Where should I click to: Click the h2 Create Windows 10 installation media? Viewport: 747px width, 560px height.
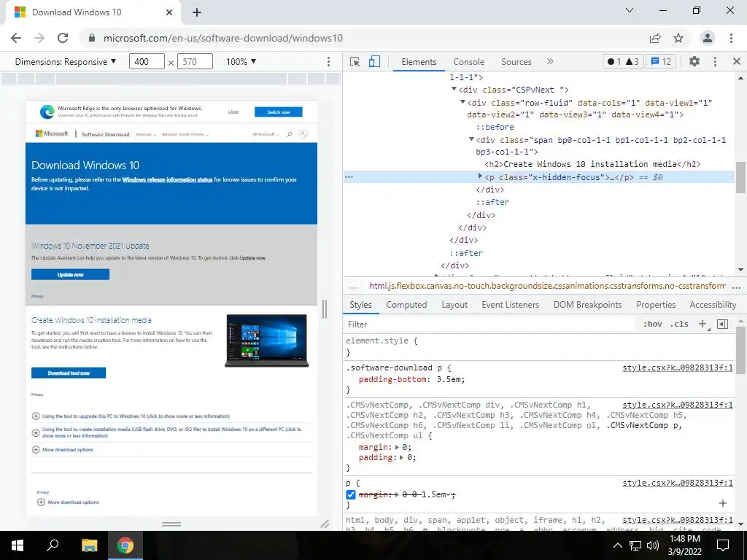coord(592,164)
